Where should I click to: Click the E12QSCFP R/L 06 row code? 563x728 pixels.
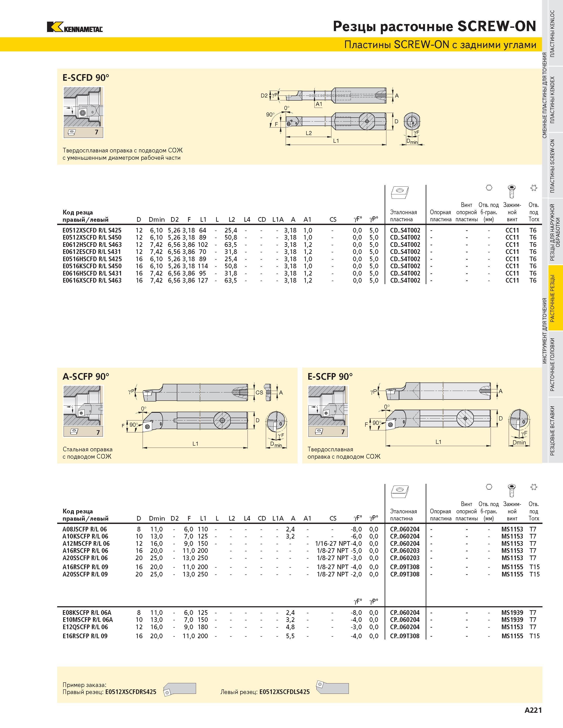tap(85, 627)
